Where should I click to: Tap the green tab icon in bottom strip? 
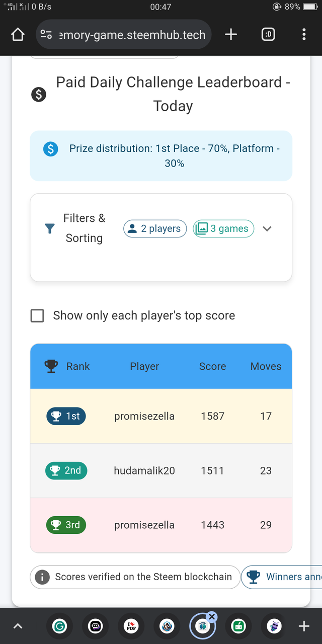pyautogui.click(x=237, y=626)
